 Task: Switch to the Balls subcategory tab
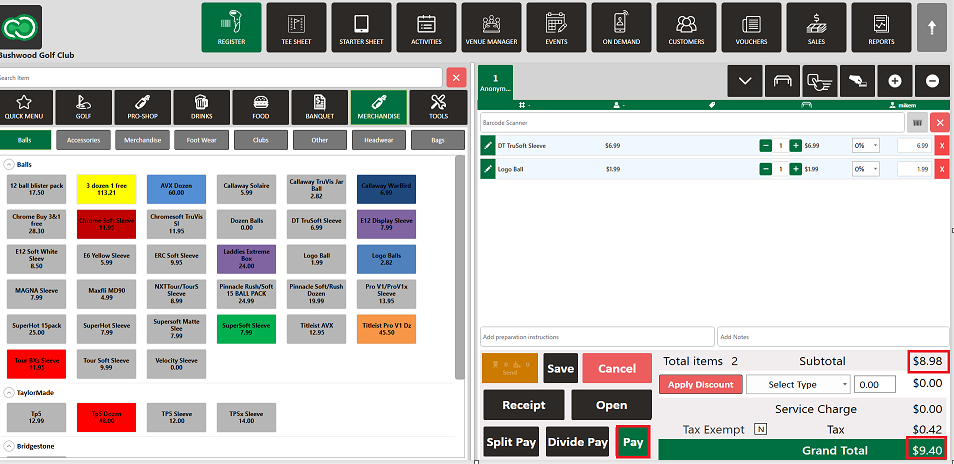tap(26, 140)
